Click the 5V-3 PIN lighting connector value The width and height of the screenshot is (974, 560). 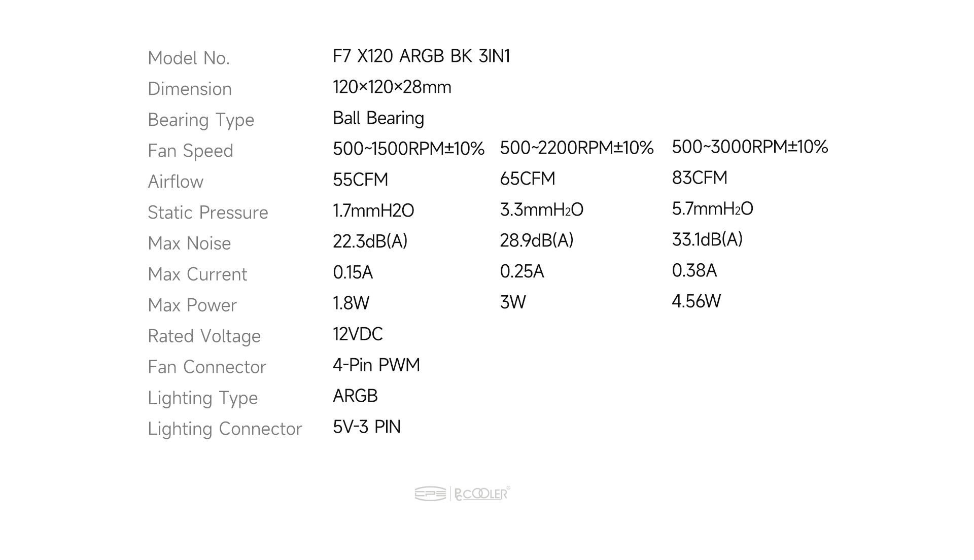367,427
